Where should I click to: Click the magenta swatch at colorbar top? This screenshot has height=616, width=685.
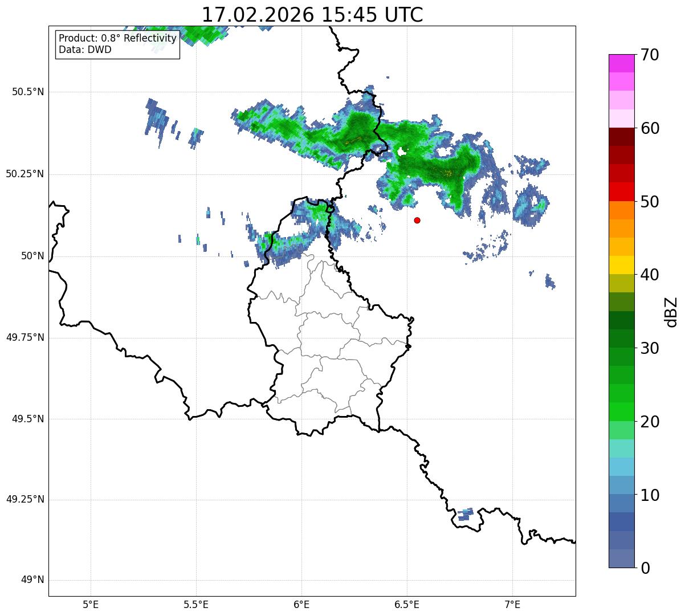622,63
